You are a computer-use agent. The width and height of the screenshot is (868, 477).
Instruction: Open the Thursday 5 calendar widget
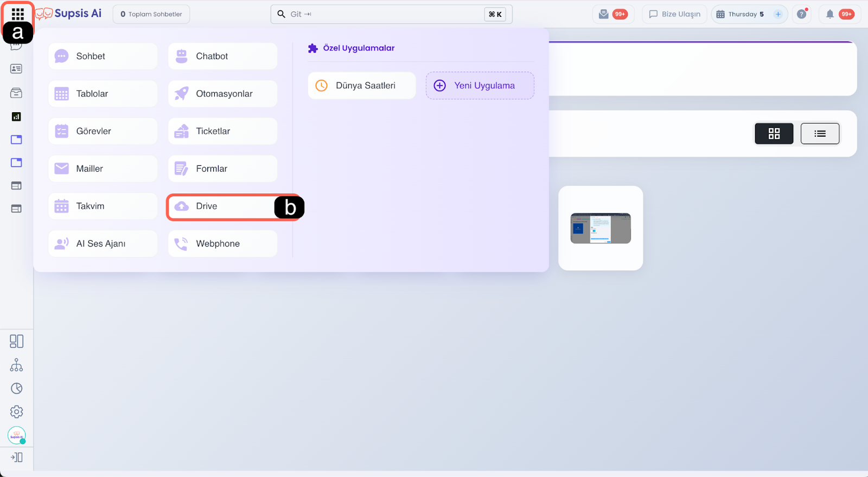(741, 14)
